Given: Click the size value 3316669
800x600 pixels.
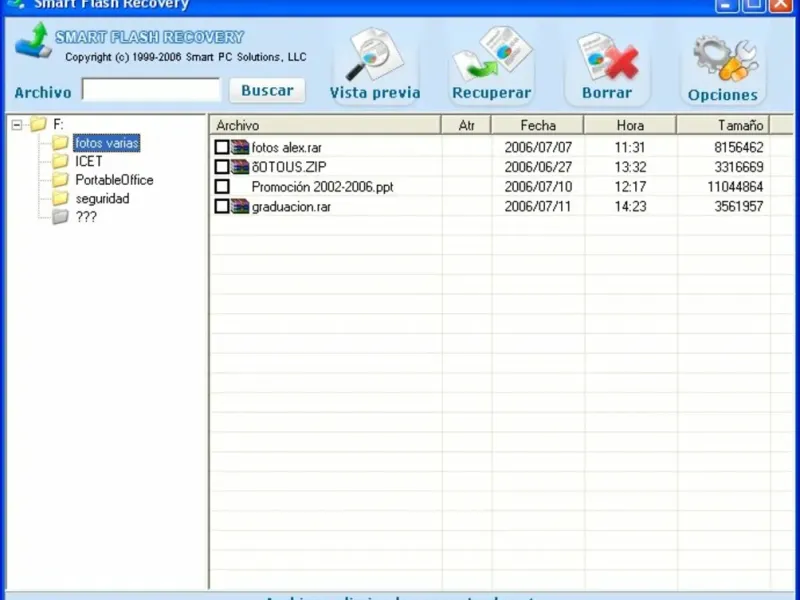Looking at the screenshot, I should 739,167.
